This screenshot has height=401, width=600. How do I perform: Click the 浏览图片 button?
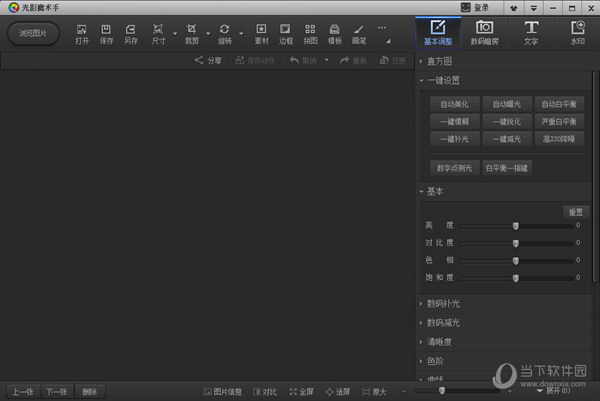click(33, 33)
